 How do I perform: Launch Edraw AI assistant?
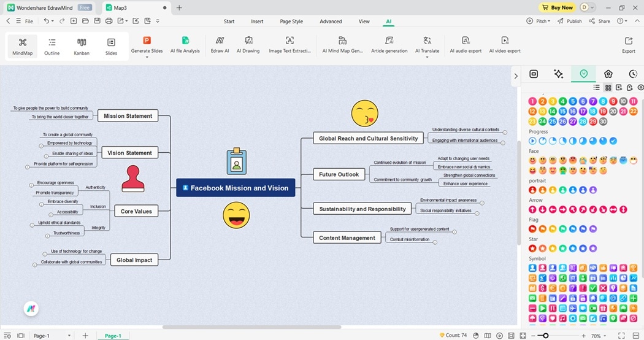tap(220, 44)
